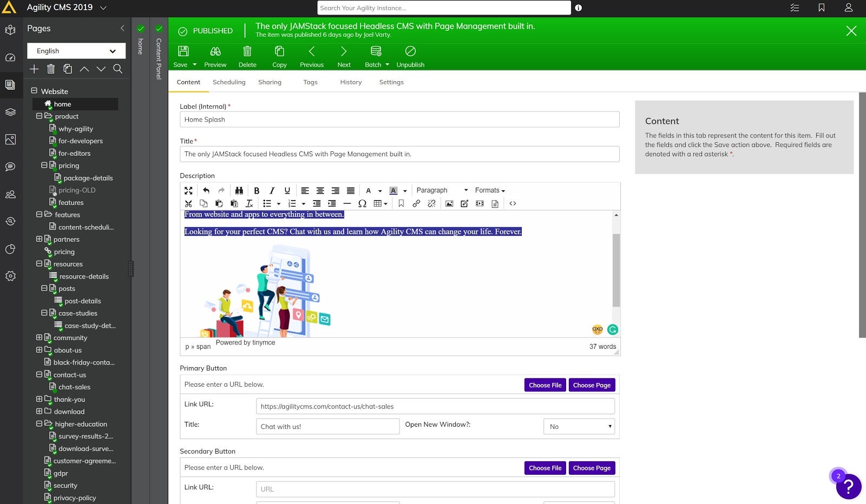
Task: Insert special character omega icon
Action: (362, 203)
